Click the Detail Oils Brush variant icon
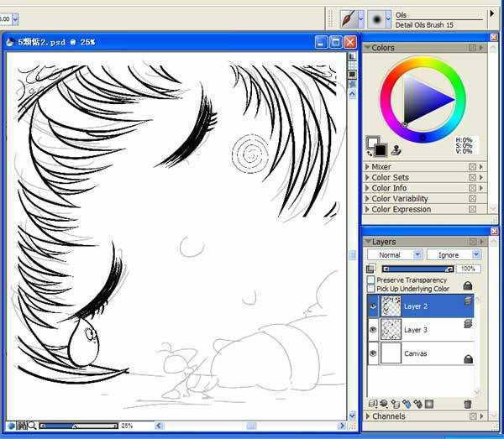 pos(377,18)
